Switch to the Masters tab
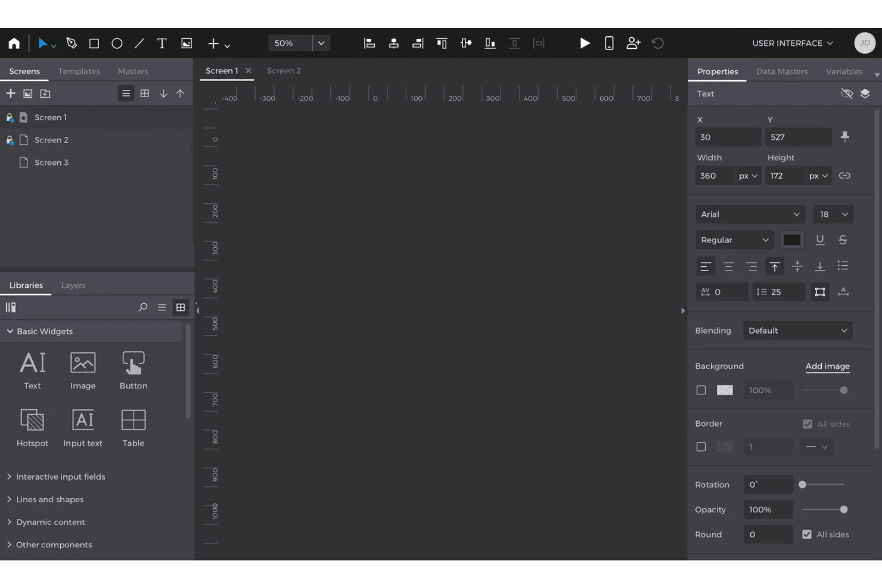The width and height of the screenshot is (882, 588). (133, 71)
